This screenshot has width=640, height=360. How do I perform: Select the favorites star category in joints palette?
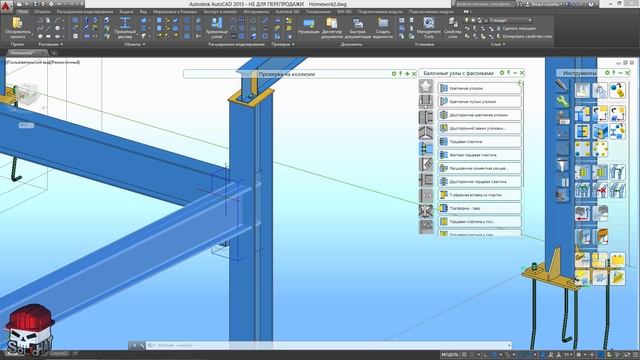coord(426,86)
